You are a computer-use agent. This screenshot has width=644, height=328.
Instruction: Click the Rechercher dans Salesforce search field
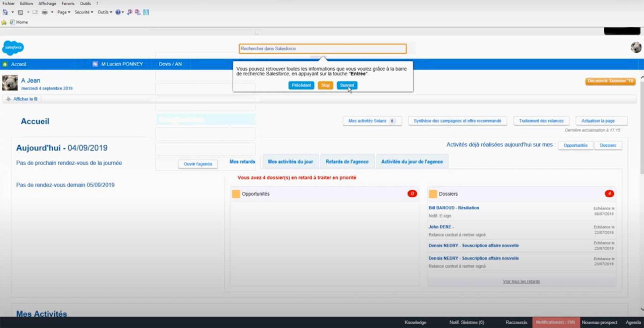tap(322, 49)
